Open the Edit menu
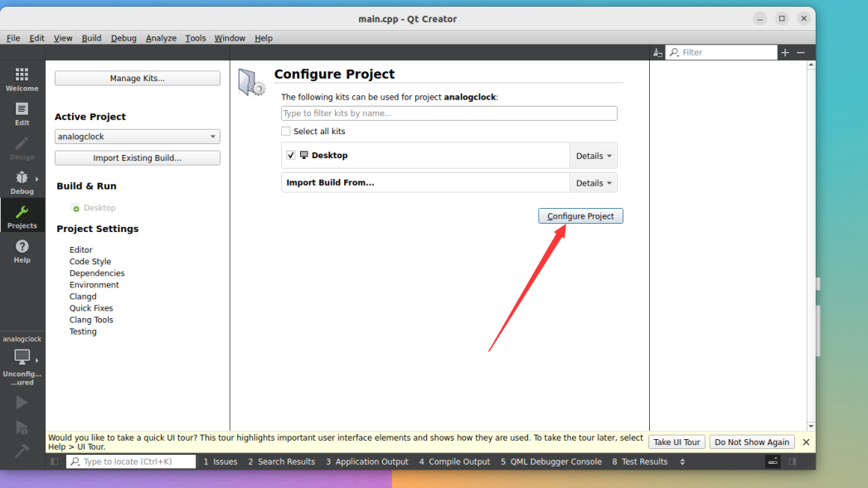This screenshot has width=868, height=488. click(x=36, y=38)
